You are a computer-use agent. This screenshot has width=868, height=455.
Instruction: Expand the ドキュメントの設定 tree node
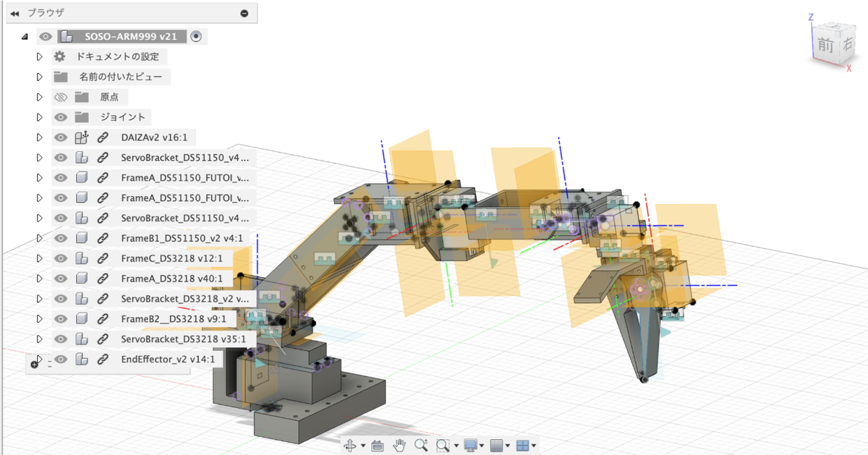(x=40, y=56)
